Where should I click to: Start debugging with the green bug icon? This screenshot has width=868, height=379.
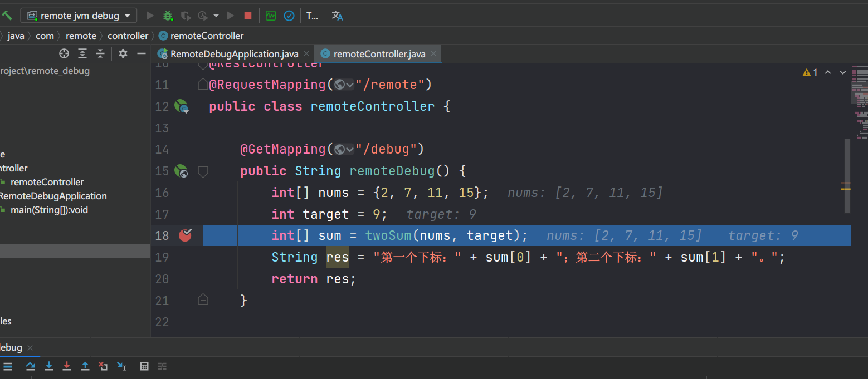click(x=168, y=16)
